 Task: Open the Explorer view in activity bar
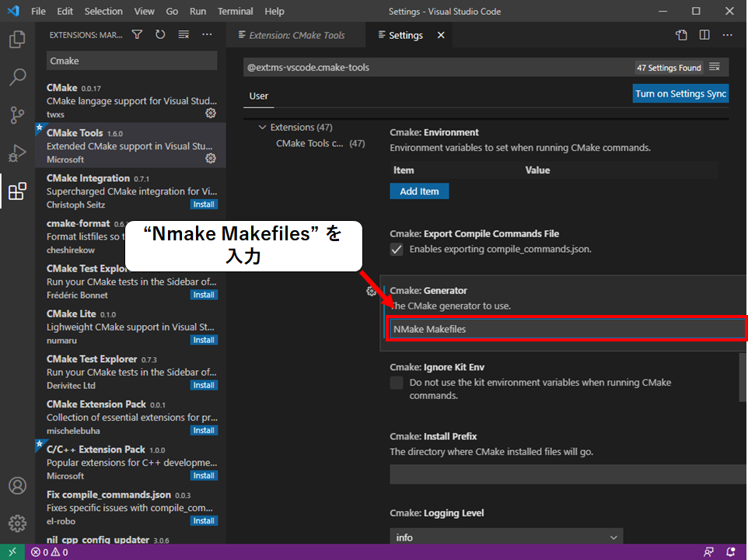point(17,39)
